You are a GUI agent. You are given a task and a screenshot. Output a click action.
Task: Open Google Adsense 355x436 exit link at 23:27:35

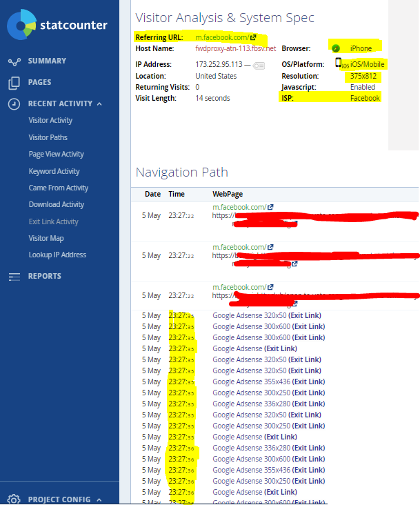[x=269, y=382]
